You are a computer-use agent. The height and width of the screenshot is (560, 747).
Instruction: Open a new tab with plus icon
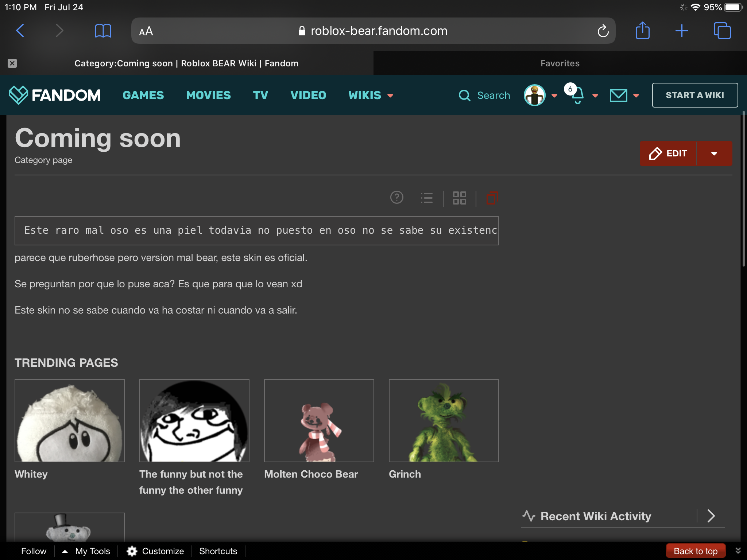[x=681, y=31]
